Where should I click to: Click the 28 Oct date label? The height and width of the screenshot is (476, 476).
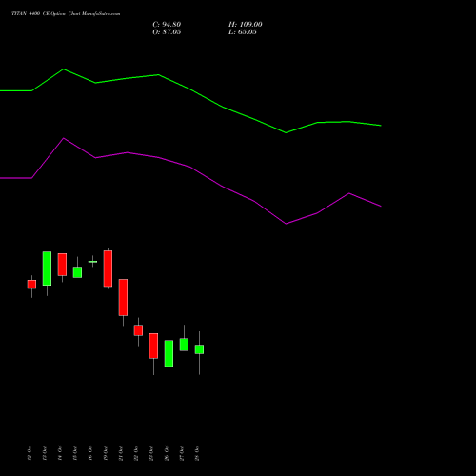(197, 453)
